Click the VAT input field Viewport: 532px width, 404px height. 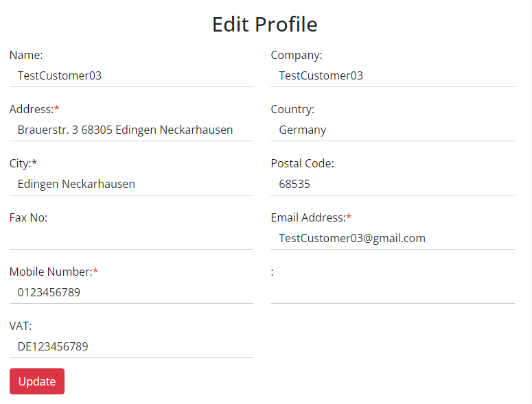131,346
